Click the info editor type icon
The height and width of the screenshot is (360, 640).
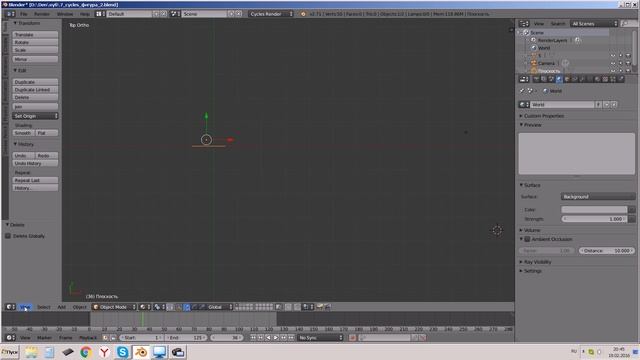(x=10, y=14)
